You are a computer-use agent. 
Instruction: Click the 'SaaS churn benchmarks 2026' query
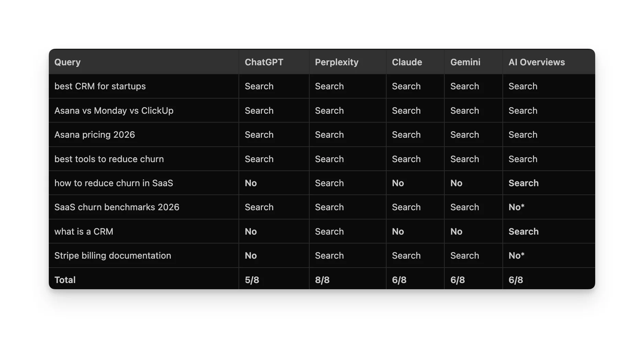(117, 207)
